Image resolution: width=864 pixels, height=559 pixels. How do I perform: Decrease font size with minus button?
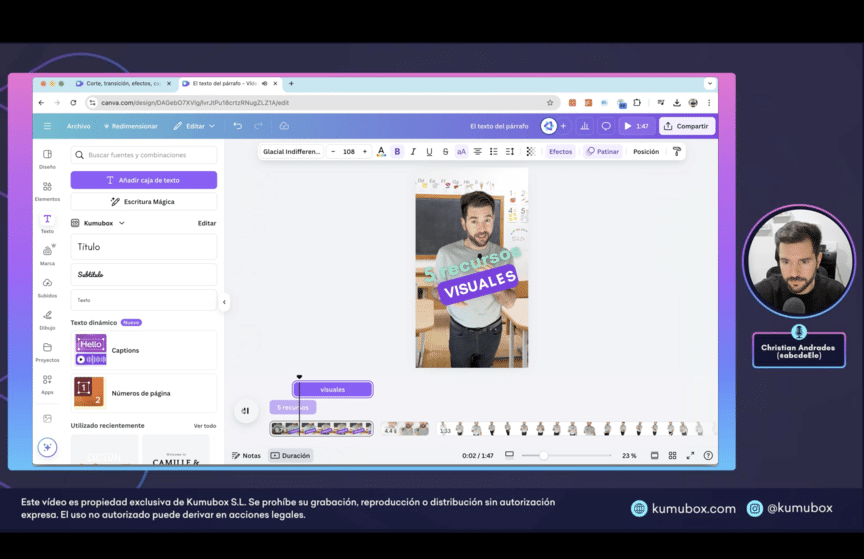click(x=333, y=152)
